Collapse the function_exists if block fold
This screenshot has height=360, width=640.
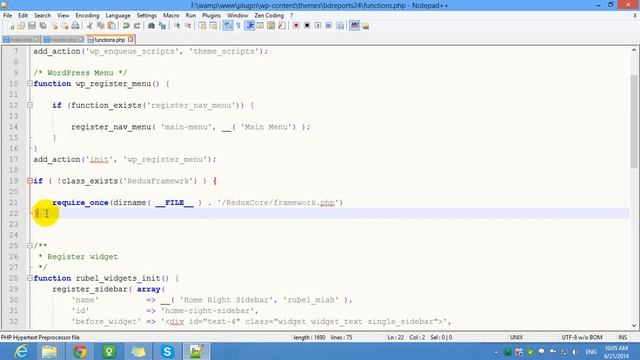click(x=29, y=105)
